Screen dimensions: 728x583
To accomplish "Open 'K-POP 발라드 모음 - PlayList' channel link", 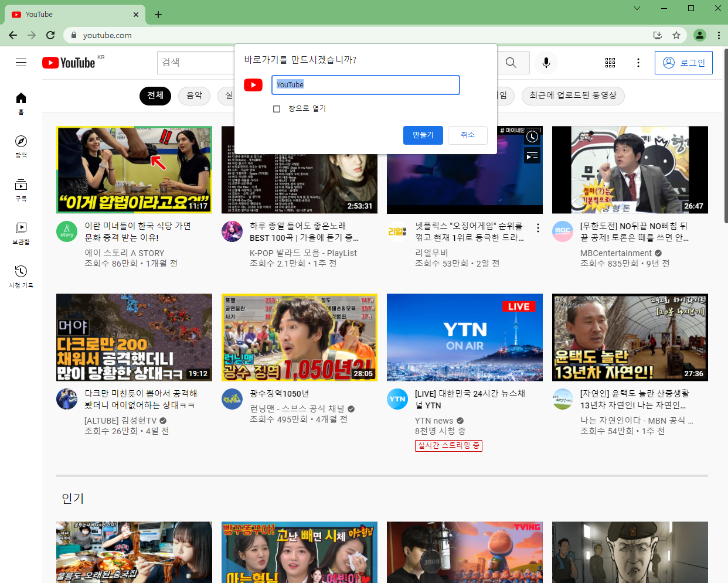I will click(x=303, y=253).
